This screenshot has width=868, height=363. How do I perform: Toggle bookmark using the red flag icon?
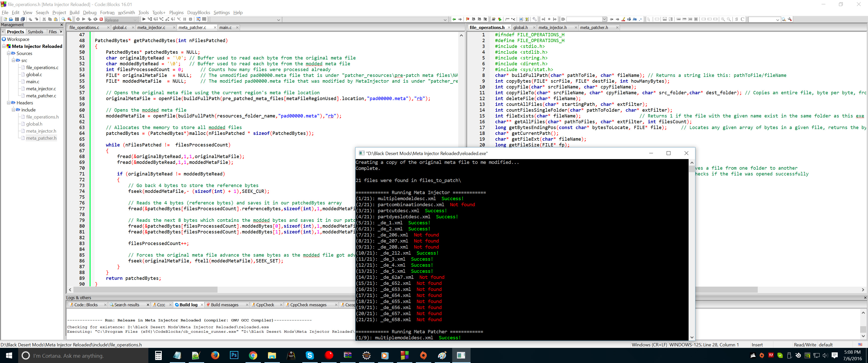pos(468,19)
